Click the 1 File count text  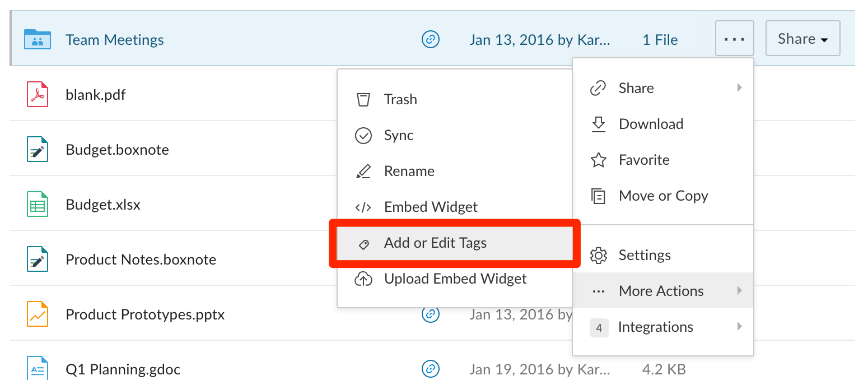point(660,40)
